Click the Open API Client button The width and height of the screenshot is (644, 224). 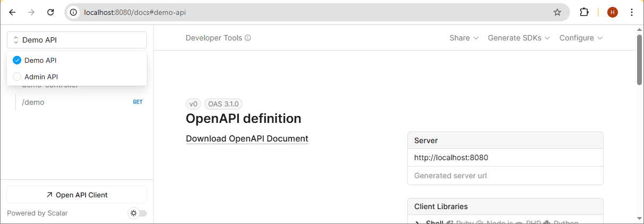point(77,195)
